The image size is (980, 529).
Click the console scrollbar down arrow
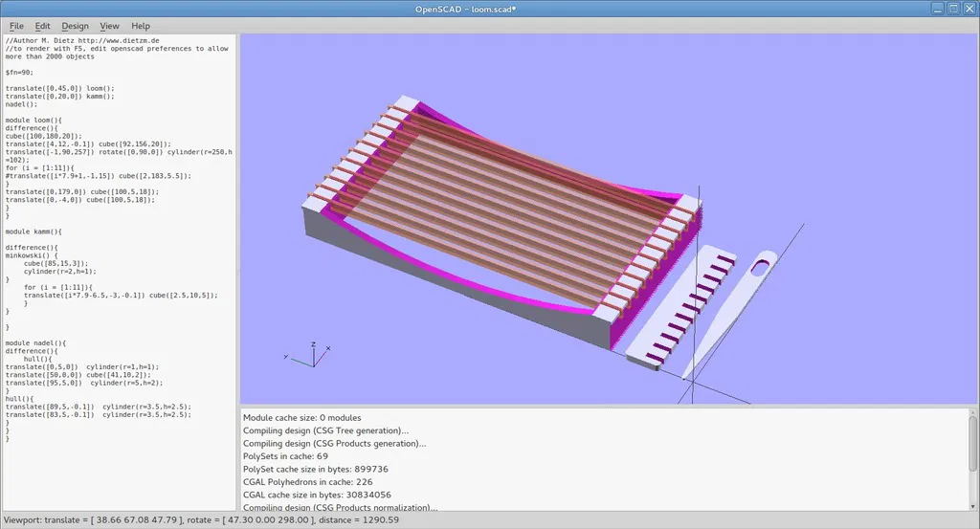[x=973, y=506]
